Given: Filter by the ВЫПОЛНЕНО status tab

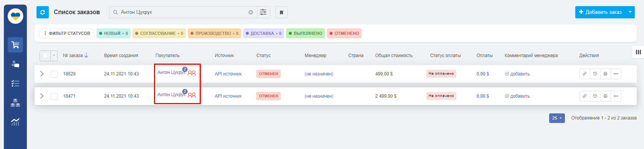Looking at the screenshot, I should (305, 33).
